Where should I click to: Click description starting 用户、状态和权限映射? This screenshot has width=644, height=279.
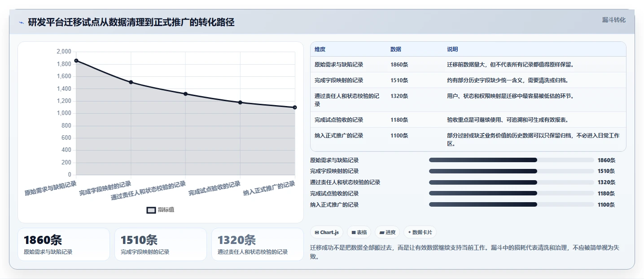tap(510, 96)
